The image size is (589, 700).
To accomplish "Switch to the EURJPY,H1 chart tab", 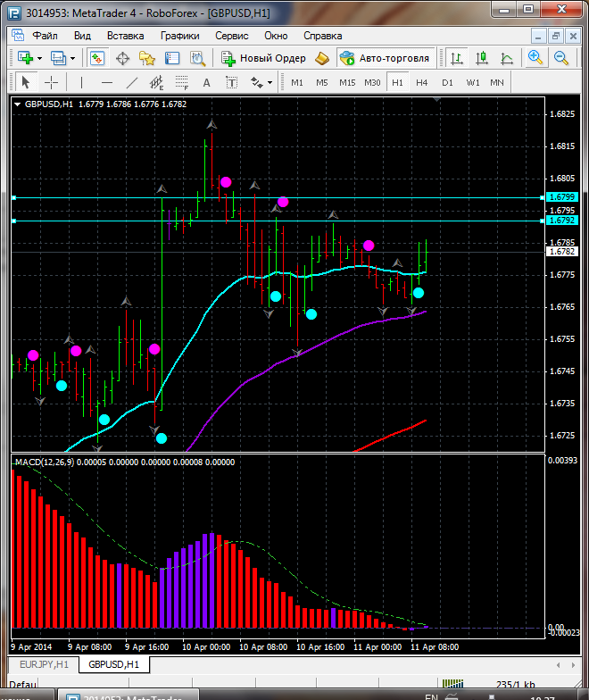I will tap(42, 664).
